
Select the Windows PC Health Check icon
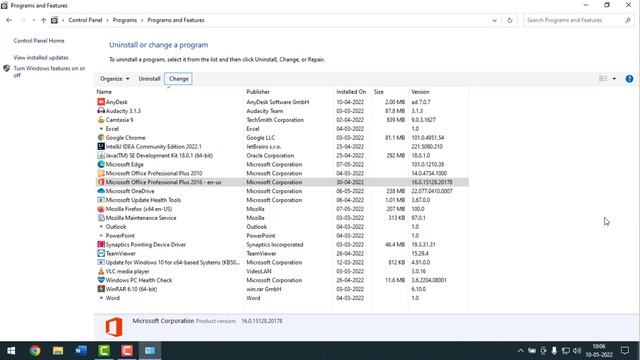[x=101, y=280]
